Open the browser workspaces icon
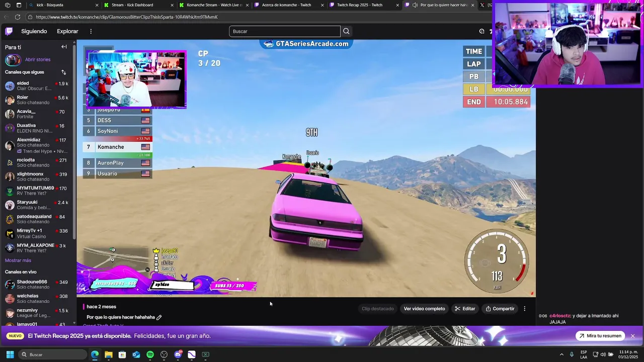Viewport: 644px width, 362px height. click(8, 5)
